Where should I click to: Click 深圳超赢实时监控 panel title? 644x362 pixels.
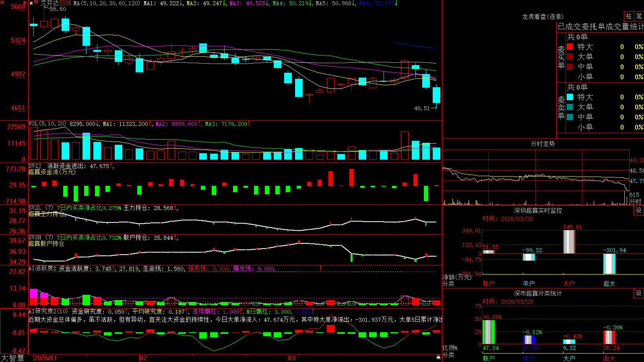[x=538, y=210]
